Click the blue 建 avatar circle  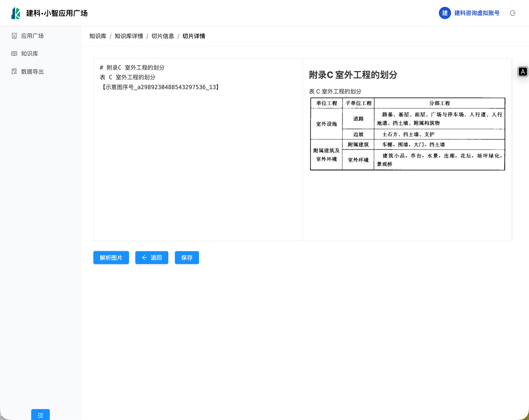(445, 13)
